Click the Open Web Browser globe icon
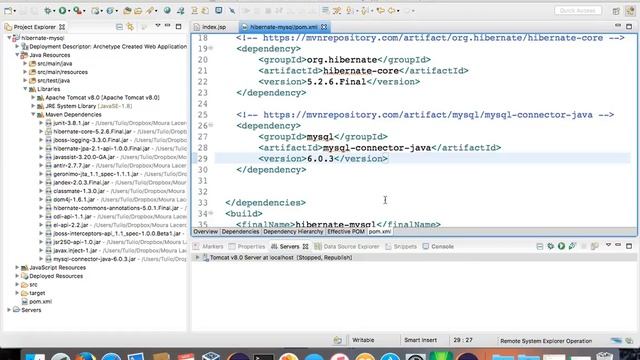The width and height of the screenshot is (640, 360). tap(167, 11)
